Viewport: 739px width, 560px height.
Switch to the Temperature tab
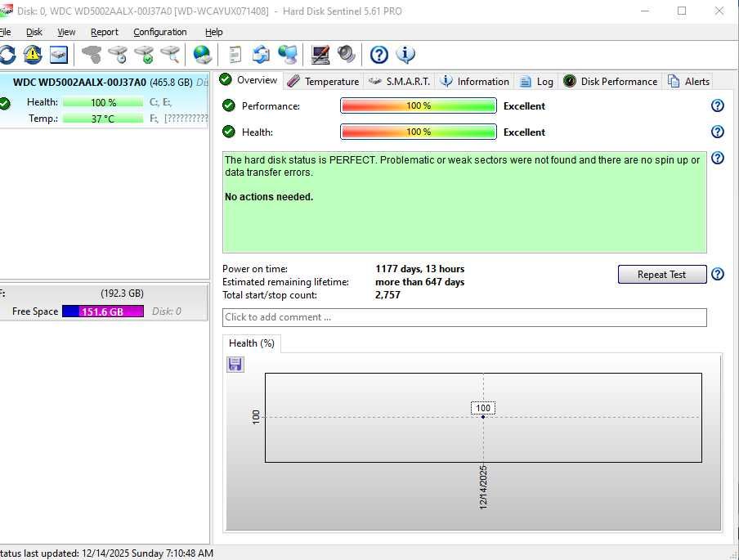pyautogui.click(x=323, y=82)
